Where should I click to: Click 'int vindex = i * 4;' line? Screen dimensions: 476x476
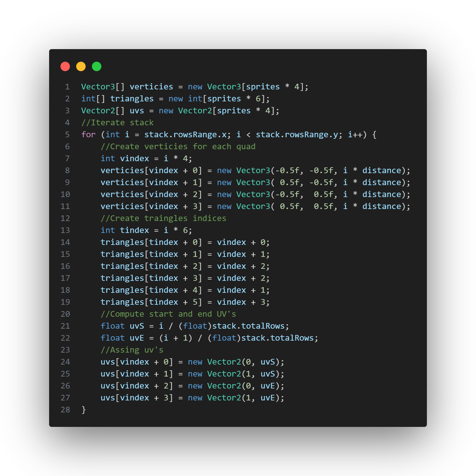pos(146,158)
